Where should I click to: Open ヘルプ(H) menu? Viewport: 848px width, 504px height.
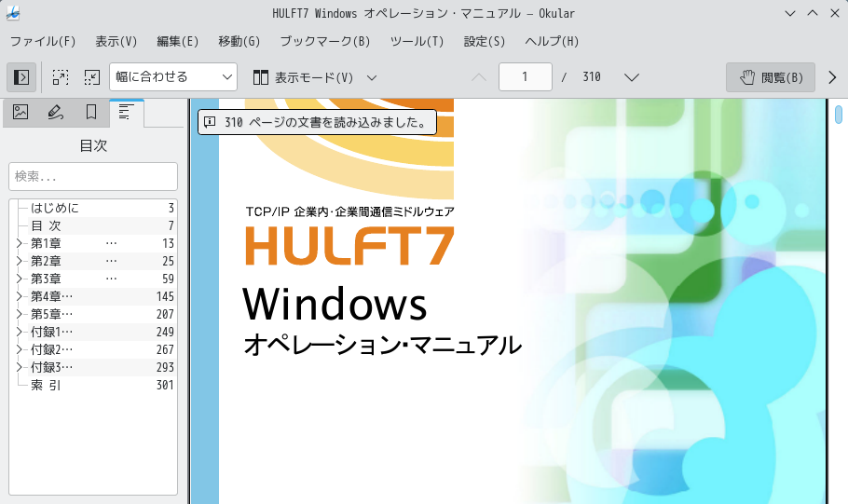click(552, 41)
